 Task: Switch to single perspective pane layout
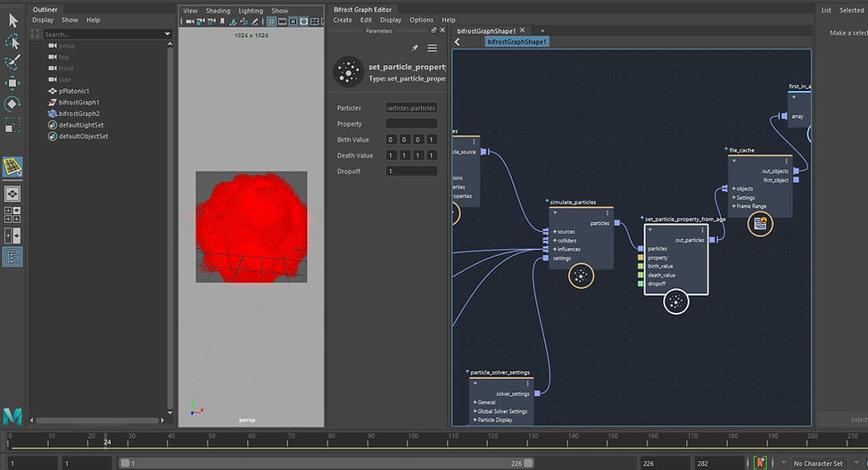coord(12,194)
